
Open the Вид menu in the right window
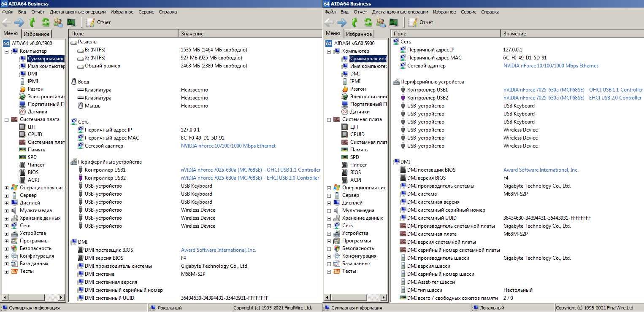point(345,12)
